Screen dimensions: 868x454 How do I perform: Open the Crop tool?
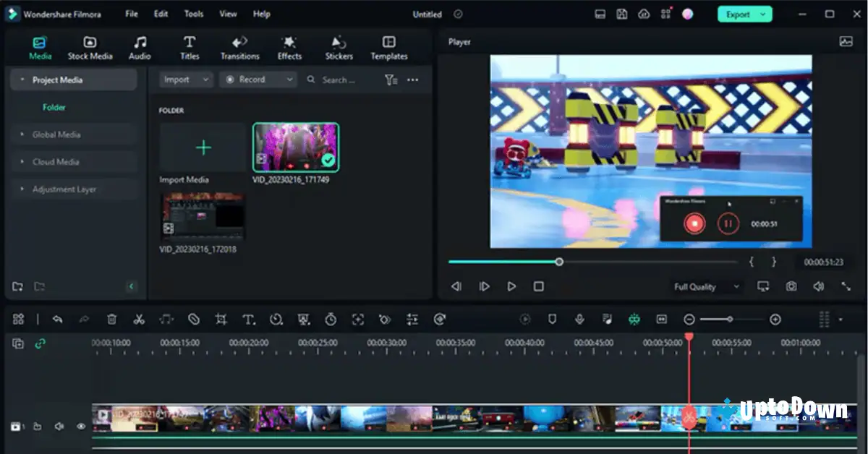tap(221, 320)
